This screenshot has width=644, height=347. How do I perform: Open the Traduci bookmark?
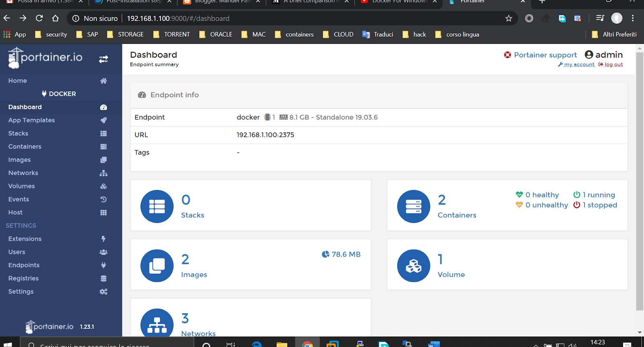pos(378,35)
